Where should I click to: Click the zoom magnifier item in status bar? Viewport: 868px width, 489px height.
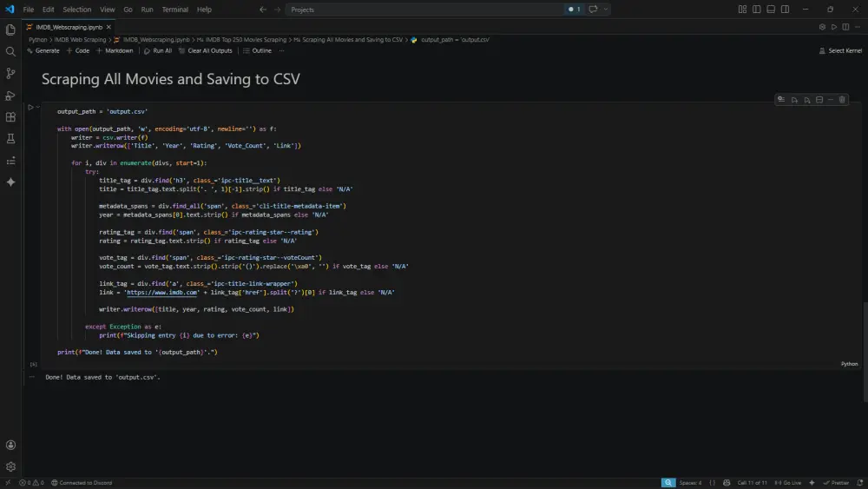tap(668, 483)
